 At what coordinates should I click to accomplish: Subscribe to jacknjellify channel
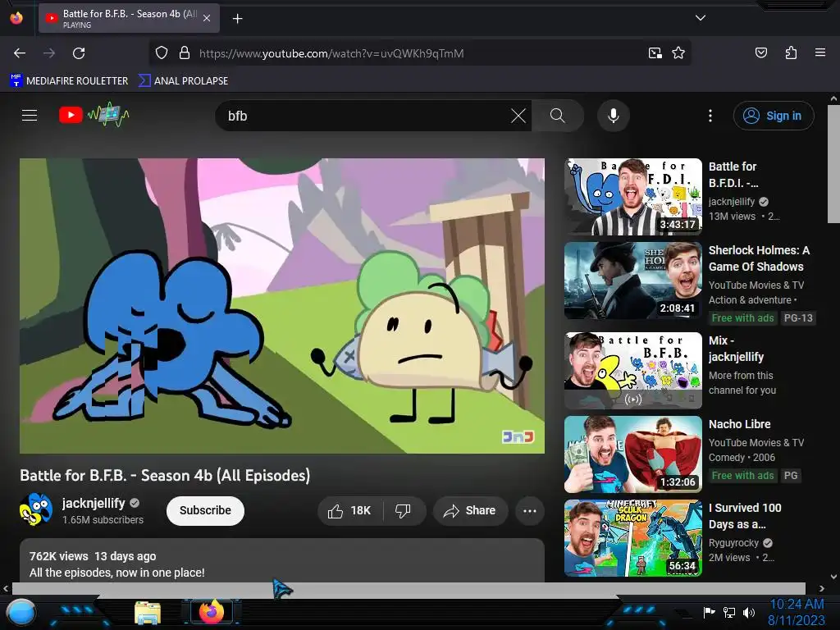click(x=205, y=510)
